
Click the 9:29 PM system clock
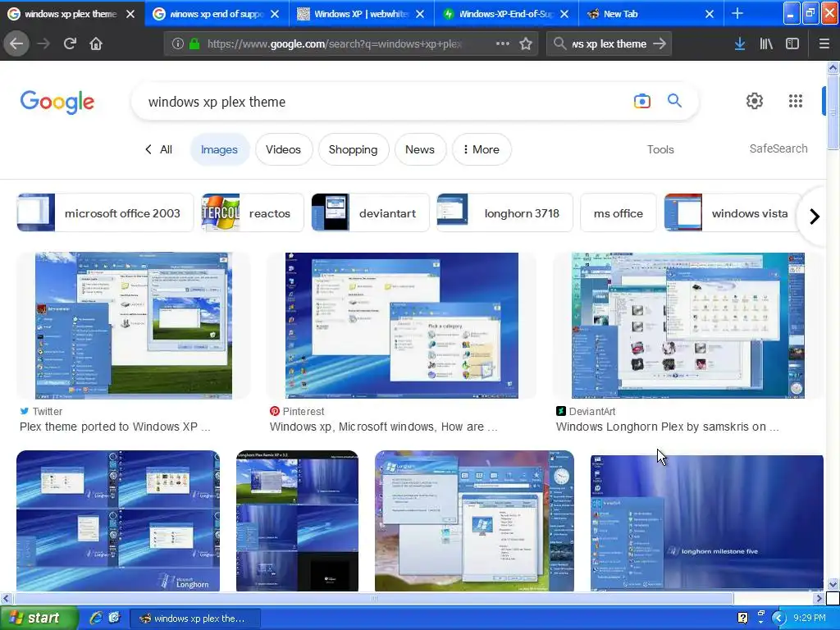point(810,618)
